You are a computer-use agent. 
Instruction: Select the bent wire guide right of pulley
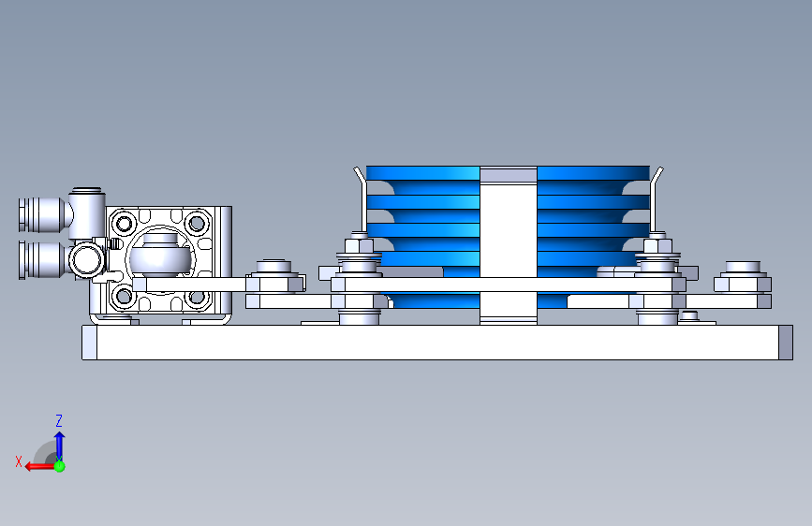[x=656, y=199]
